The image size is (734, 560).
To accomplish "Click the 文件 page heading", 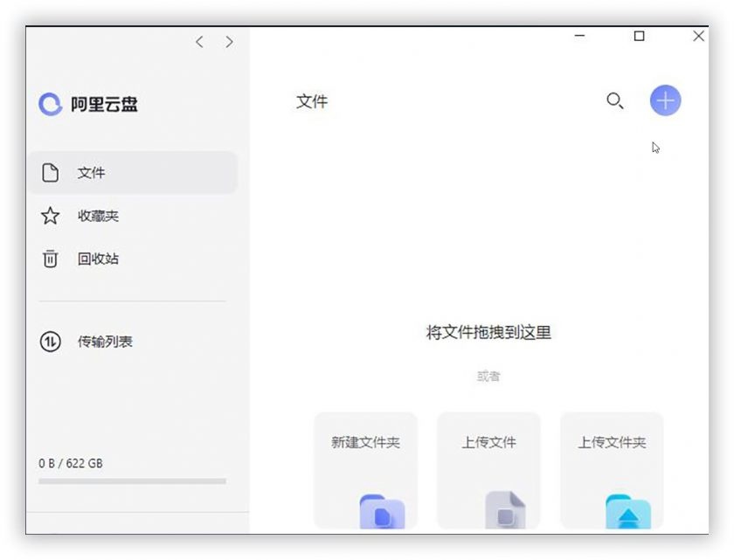I will pos(312,102).
